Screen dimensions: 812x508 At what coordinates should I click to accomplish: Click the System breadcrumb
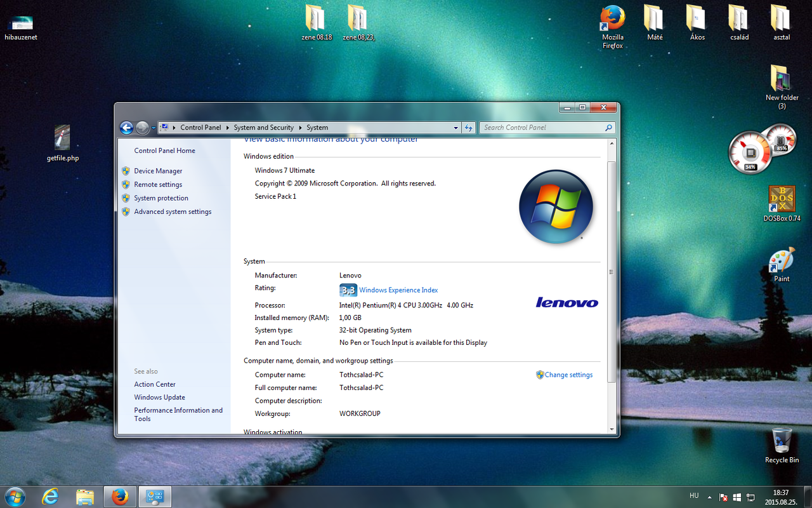317,128
